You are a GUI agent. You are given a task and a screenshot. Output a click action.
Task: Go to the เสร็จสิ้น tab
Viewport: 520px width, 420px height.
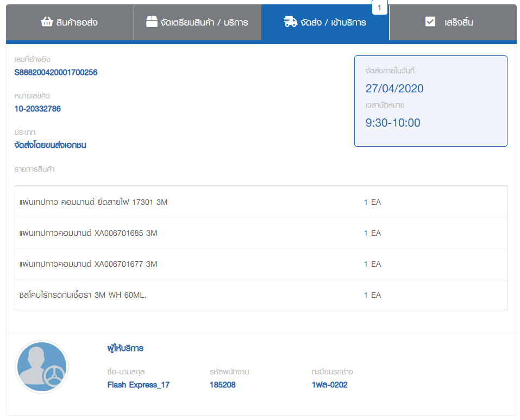pyautogui.click(x=453, y=22)
